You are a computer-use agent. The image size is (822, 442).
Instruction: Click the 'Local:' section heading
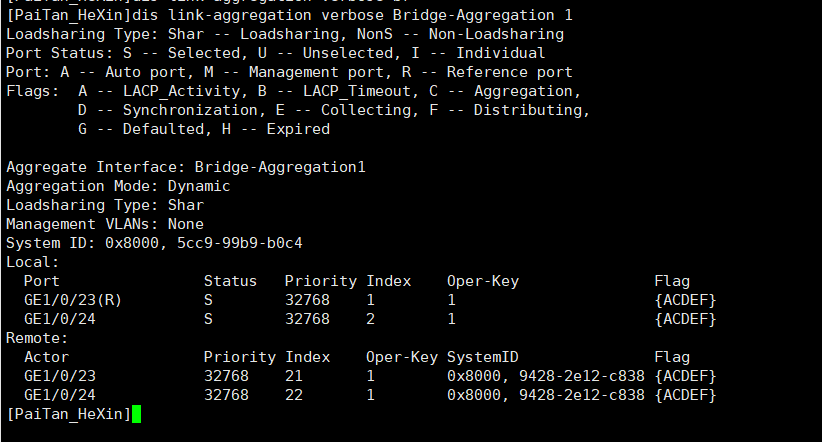coord(33,262)
